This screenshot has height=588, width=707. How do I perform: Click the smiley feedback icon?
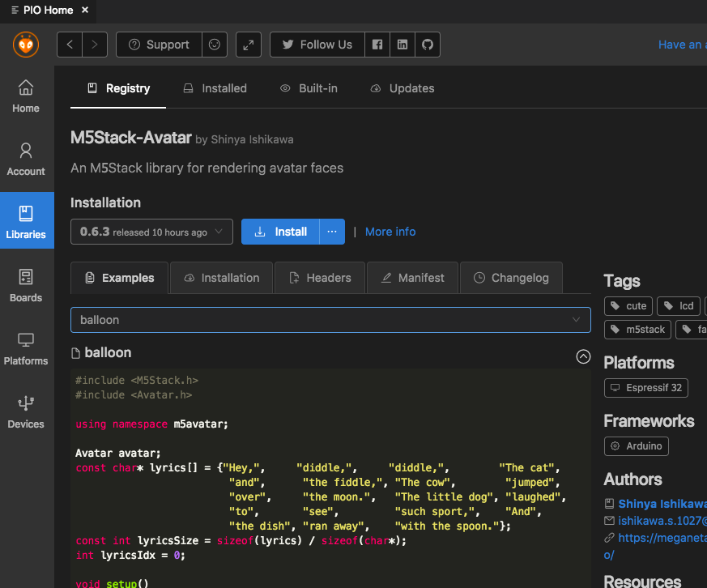click(x=215, y=45)
